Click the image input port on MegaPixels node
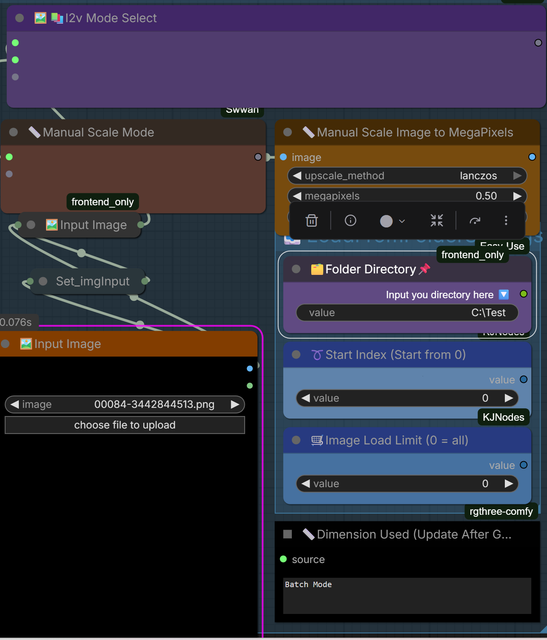547x640 pixels. [283, 157]
